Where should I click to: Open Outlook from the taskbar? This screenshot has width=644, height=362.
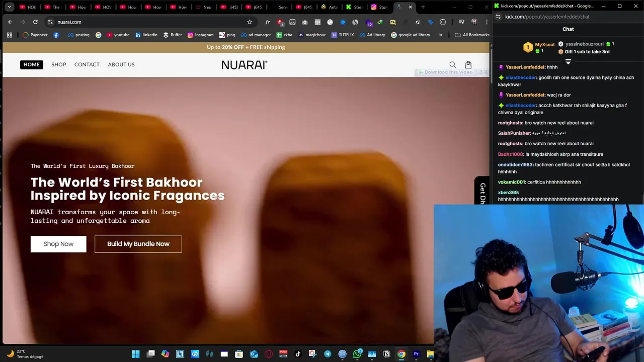click(254, 354)
